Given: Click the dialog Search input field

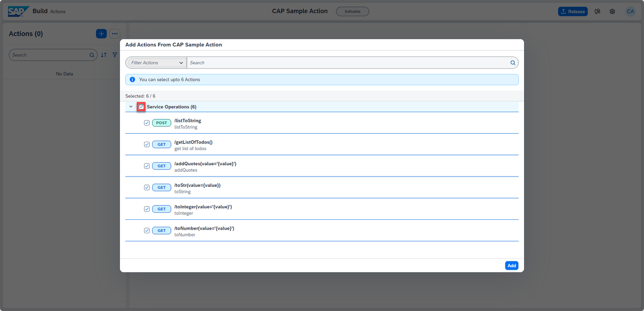Looking at the screenshot, I should coord(352,63).
